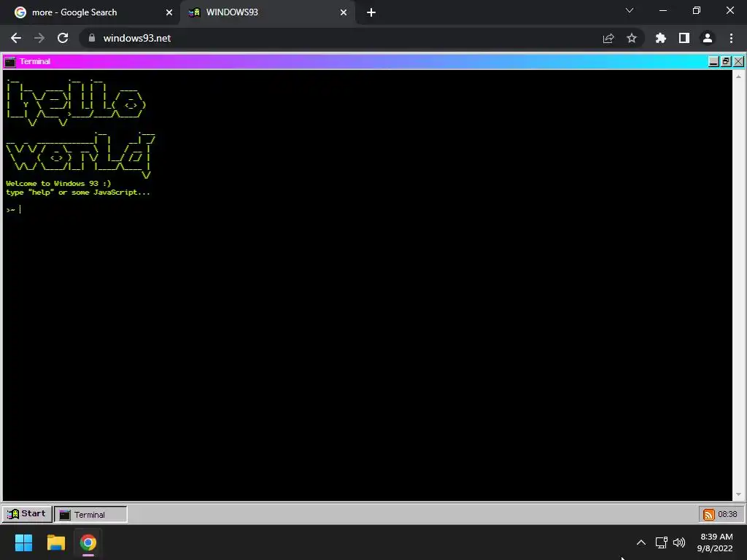747x560 pixels.
Task: Click the 'type "help" or some JavaScript...' line
Action: (x=77, y=192)
